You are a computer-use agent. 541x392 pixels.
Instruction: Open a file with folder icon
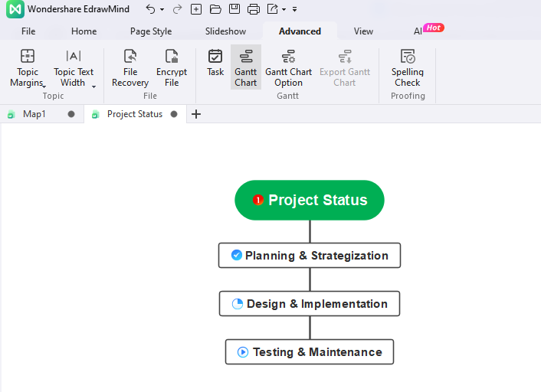215,9
